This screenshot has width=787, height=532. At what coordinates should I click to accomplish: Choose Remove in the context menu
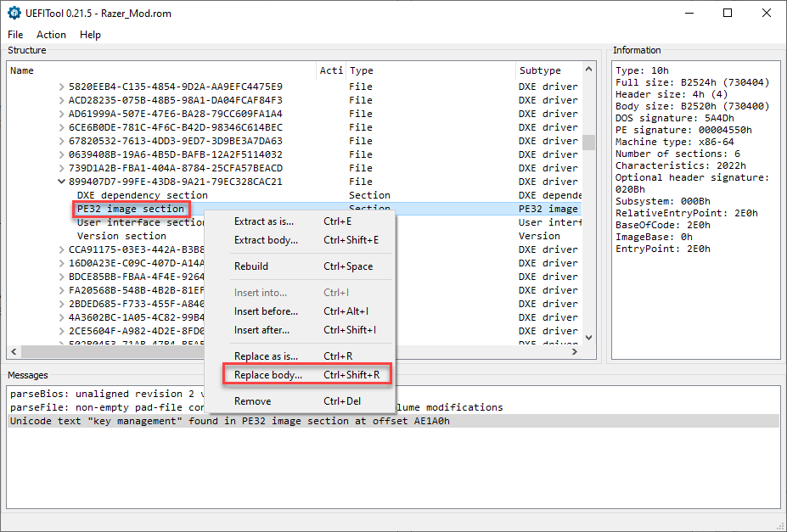[x=300, y=401]
